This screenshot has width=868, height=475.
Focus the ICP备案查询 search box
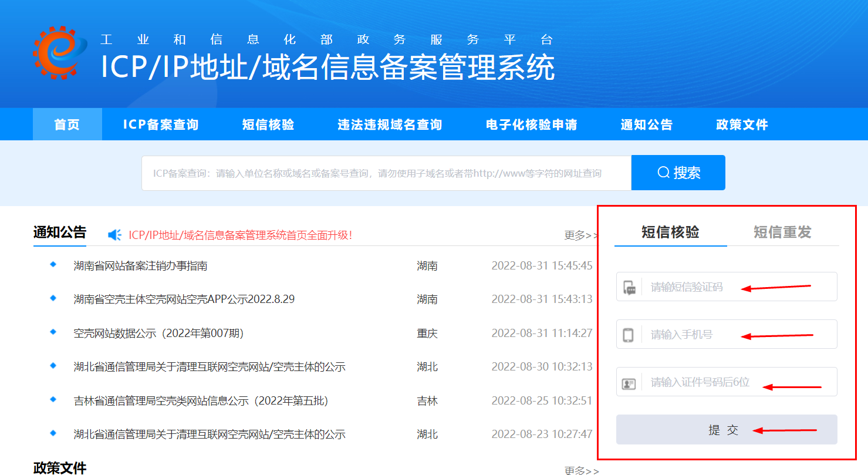tap(386, 173)
